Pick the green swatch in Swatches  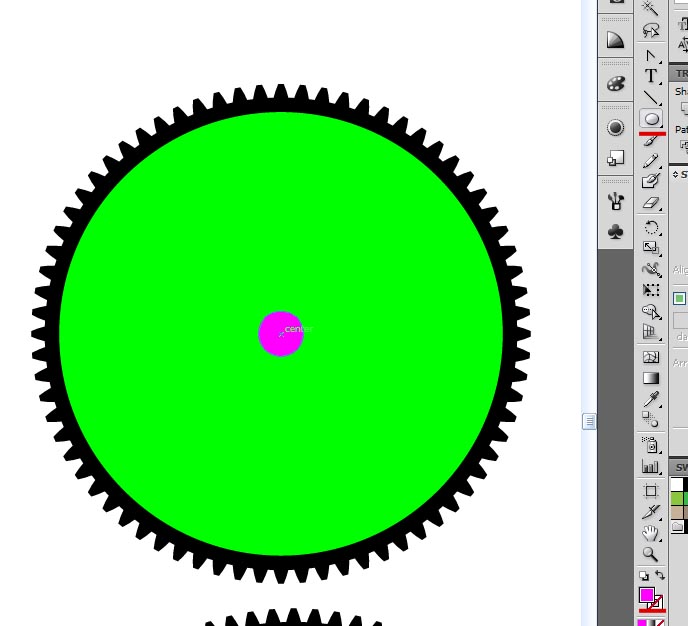pos(677,498)
